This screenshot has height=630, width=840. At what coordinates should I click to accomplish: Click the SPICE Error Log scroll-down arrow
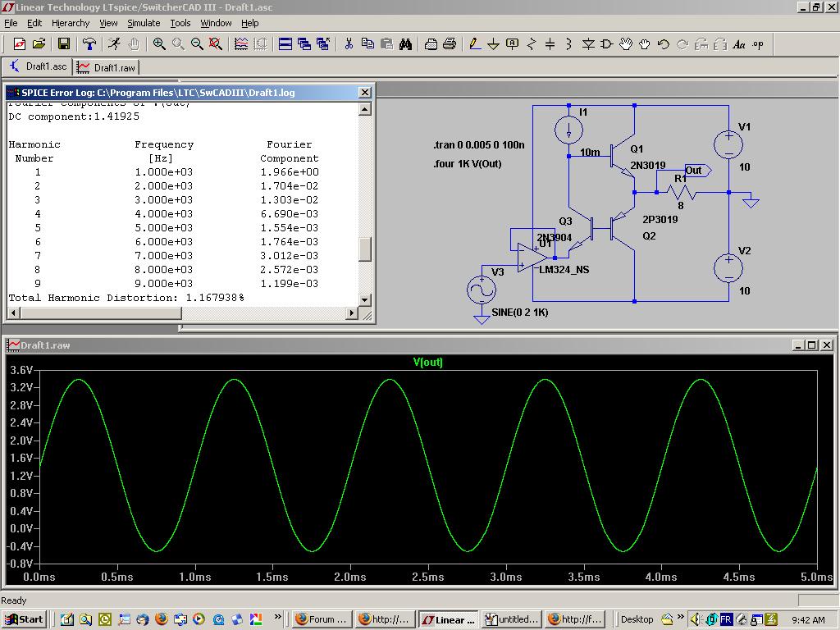[x=365, y=299]
